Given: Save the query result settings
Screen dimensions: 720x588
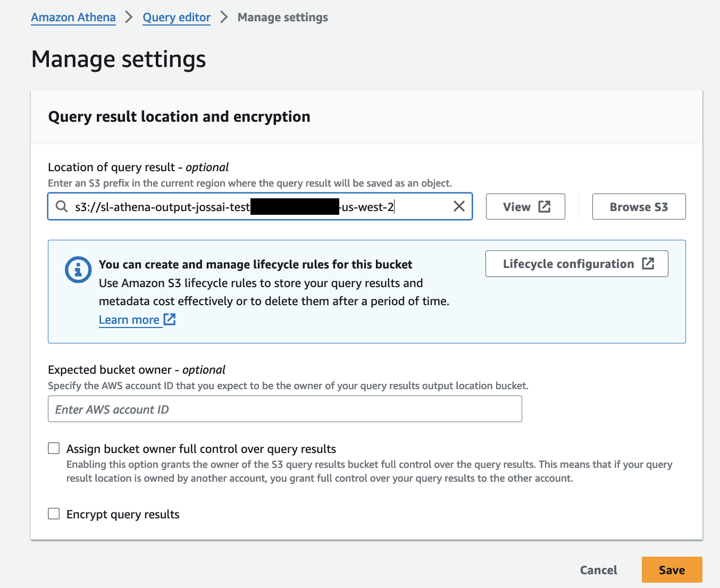Looking at the screenshot, I should [x=672, y=570].
